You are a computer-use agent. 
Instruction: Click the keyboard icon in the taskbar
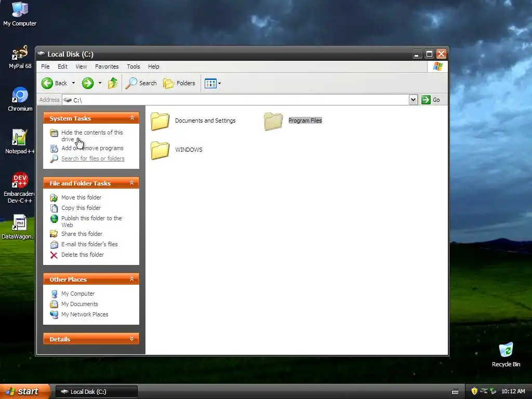455,392
